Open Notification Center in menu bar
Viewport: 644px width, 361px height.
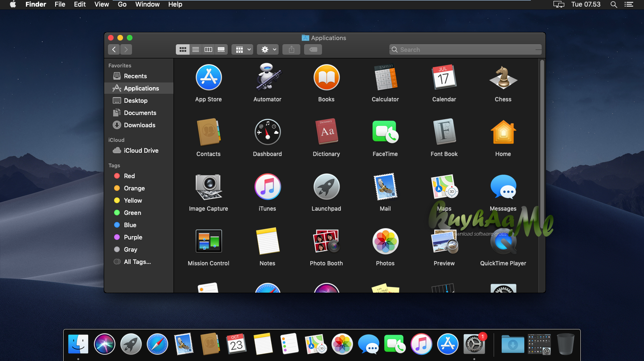coord(629,4)
